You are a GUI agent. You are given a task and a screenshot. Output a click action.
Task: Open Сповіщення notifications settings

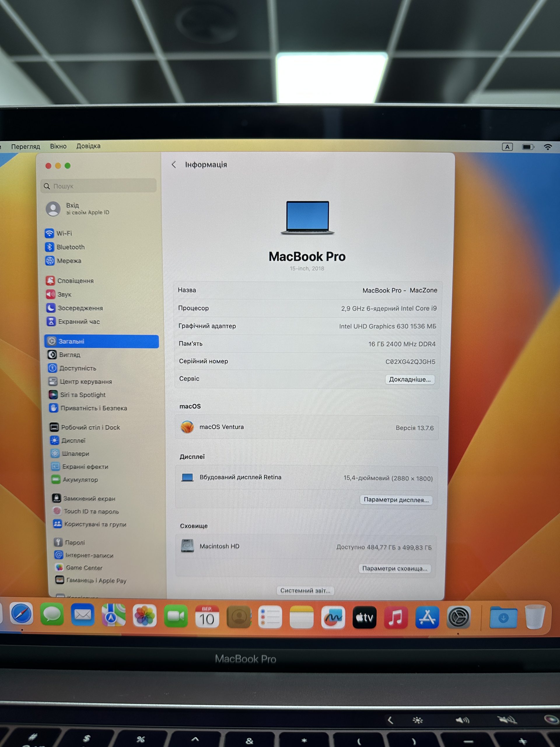[70, 281]
